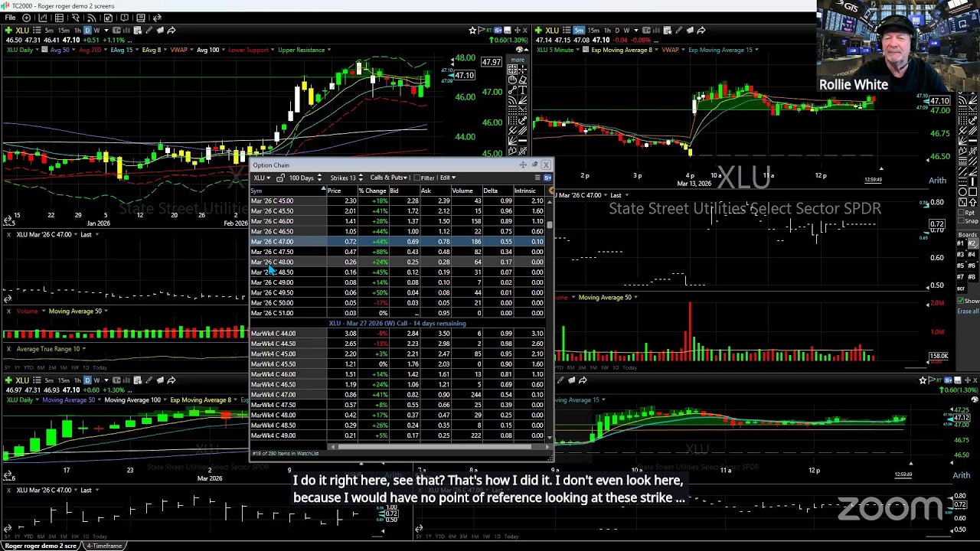This screenshot has width=980, height=551.
Task: Select the Mar '26 C 48.00 option row
Action: [397, 262]
